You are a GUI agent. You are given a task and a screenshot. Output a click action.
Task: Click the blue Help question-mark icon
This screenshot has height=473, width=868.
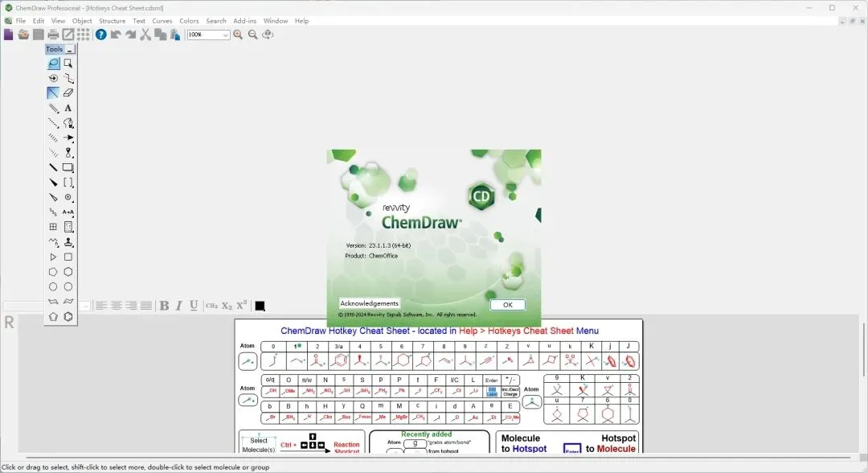[100, 35]
